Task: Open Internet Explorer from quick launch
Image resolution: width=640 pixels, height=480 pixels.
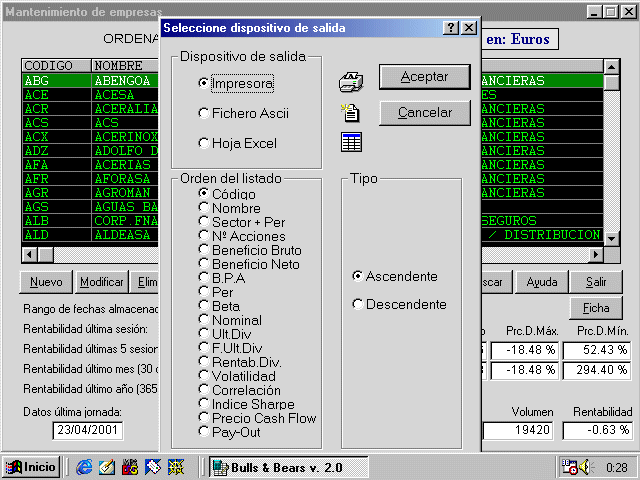Action: [x=84, y=467]
